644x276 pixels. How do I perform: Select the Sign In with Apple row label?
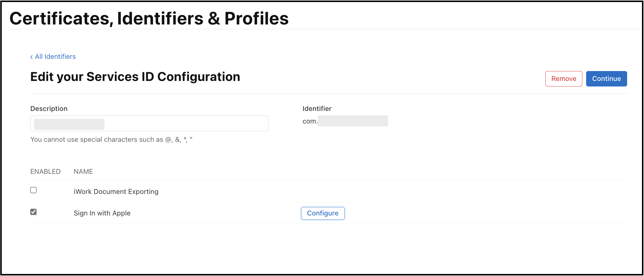[x=102, y=213]
